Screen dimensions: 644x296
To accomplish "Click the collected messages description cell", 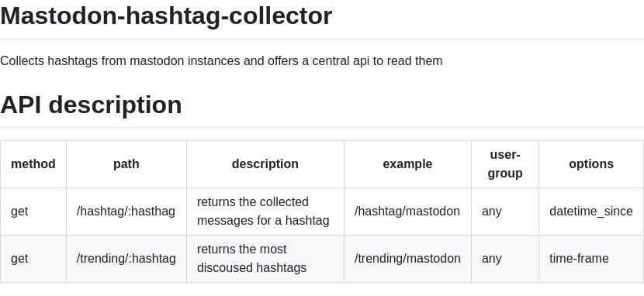I will click(x=265, y=212).
